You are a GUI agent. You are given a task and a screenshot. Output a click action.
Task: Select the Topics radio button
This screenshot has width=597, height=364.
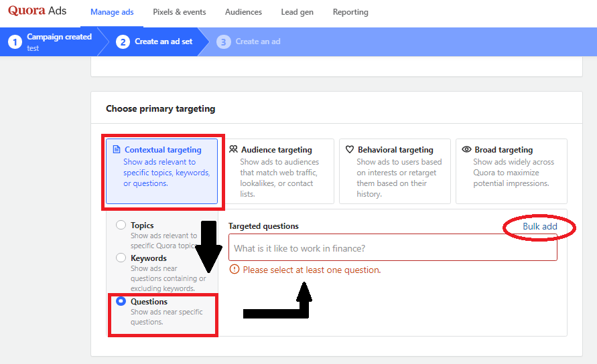click(121, 225)
